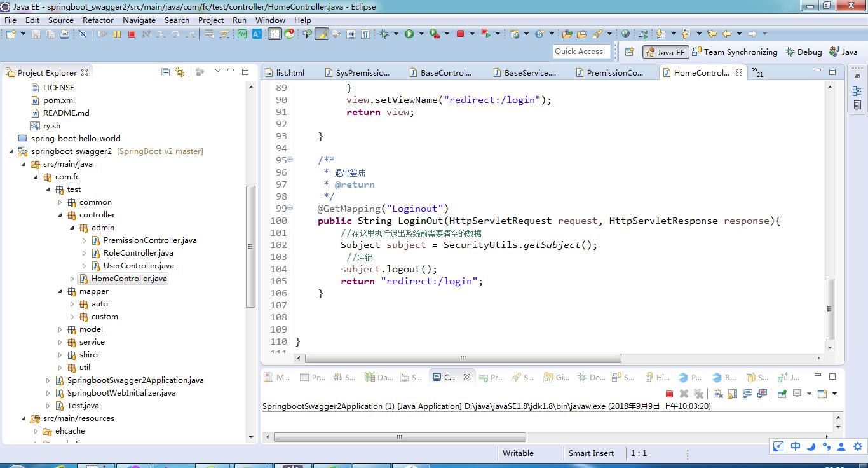This screenshot has width=868, height=468.
Task: Switch to the Debug perspective
Action: (803, 52)
